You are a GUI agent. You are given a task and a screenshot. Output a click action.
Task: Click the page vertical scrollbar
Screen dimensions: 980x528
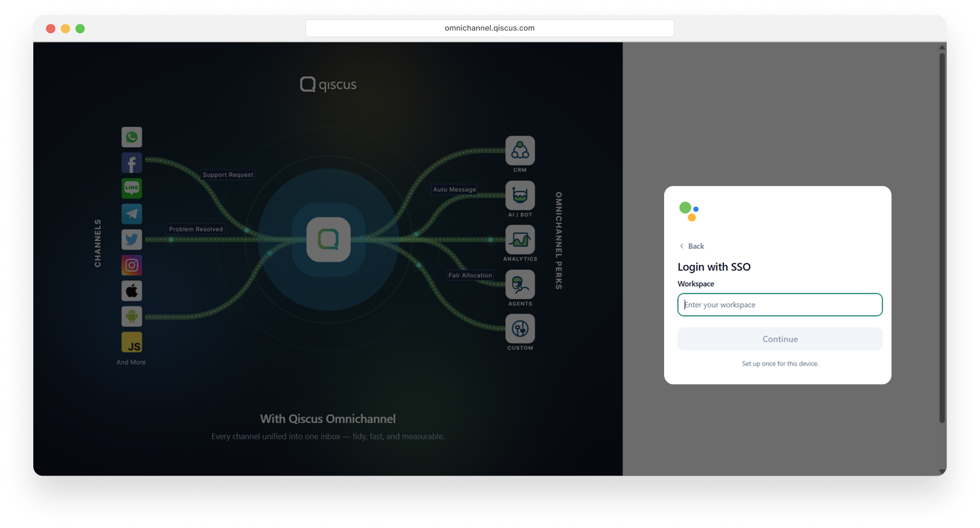pos(942,238)
